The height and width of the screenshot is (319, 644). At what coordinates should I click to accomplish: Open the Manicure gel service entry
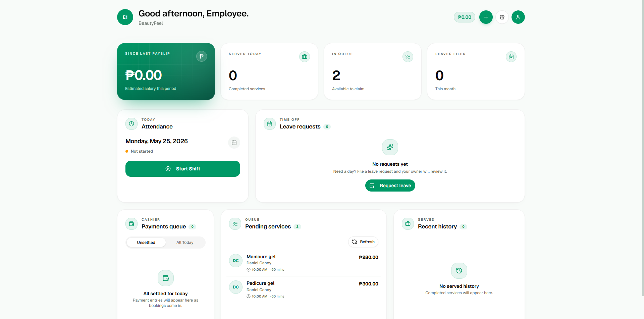point(304,263)
